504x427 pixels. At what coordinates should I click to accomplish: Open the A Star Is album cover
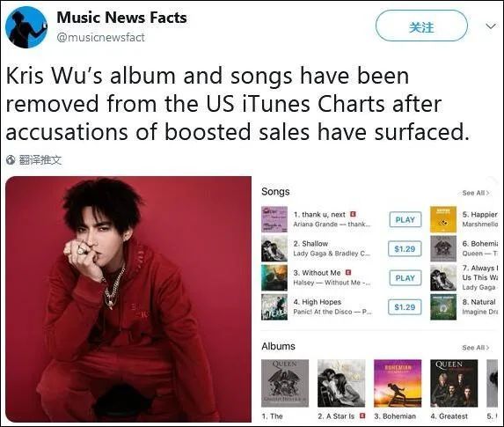[x=341, y=383]
